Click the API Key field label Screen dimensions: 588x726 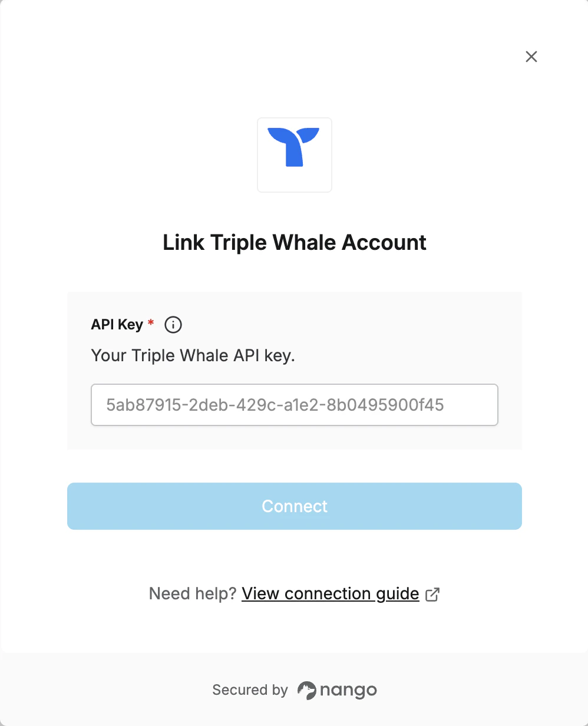(117, 325)
